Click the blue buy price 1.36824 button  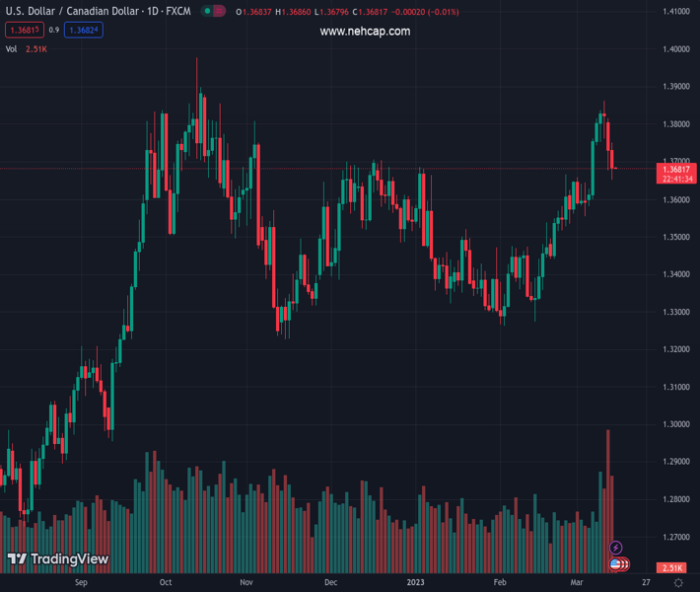coord(83,31)
